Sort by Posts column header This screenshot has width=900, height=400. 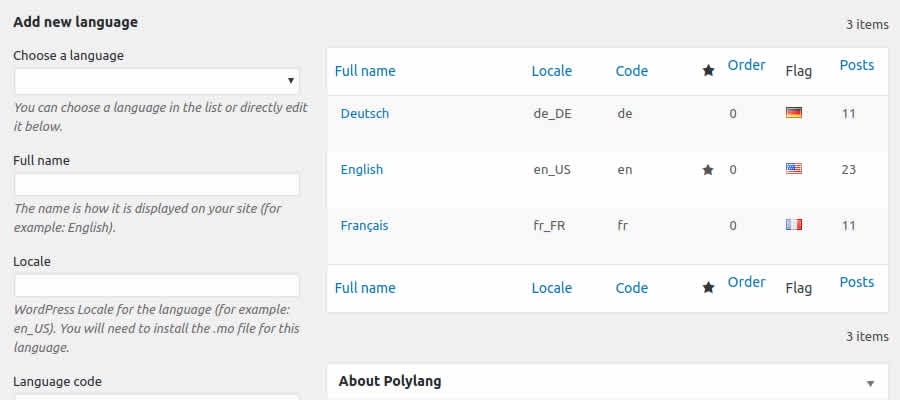point(856,65)
